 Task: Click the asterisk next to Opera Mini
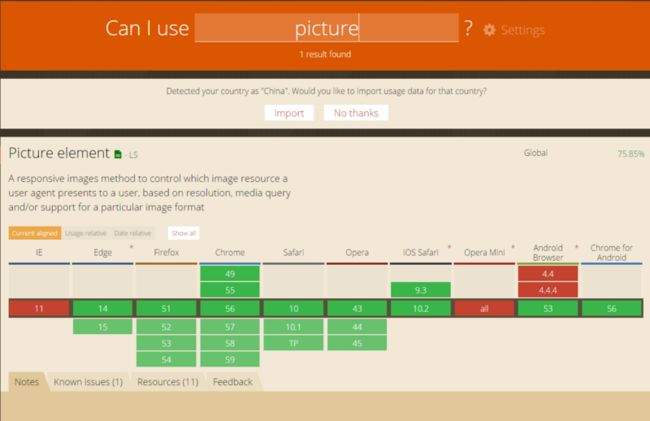point(513,247)
